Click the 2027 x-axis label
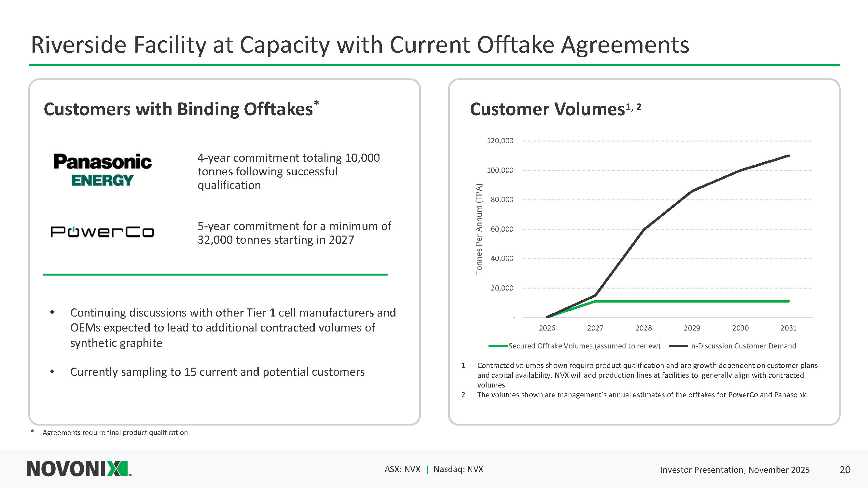Viewport: 868px width, 488px height. (595, 328)
